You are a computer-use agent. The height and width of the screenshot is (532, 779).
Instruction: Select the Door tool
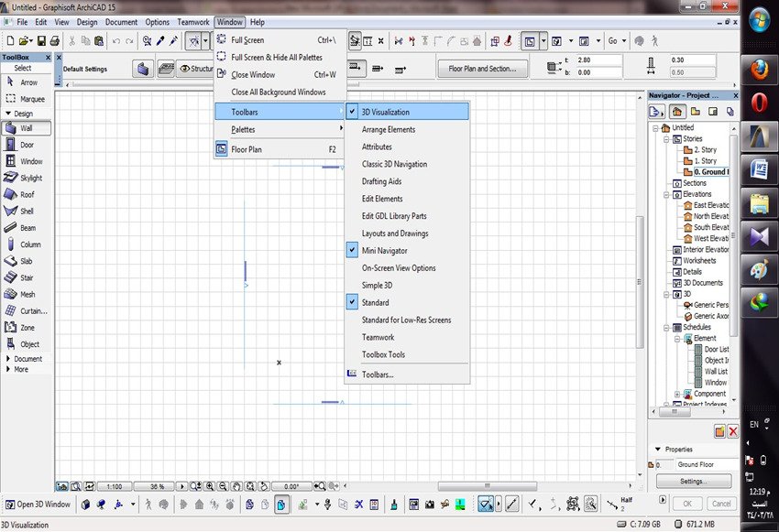tap(27, 145)
